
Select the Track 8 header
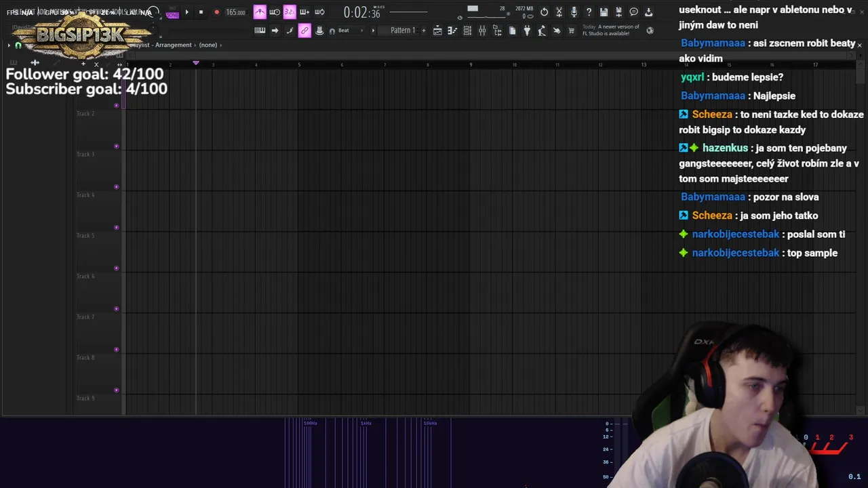pyautogui.click(x=97, y=372)
